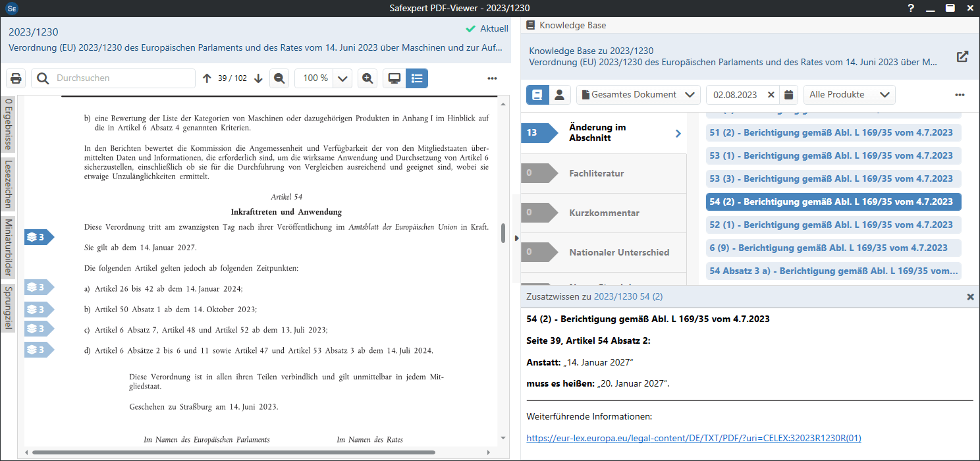Toggle the presentation monitor view button
Screen dimensions: 980x461
[x=395, y=78]
